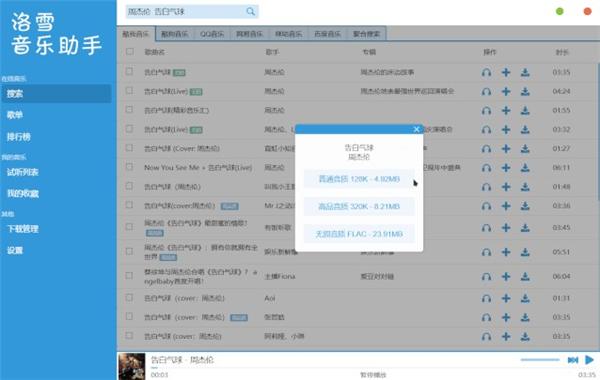
Task: Choose 无损音质 FLAC download option
Action: coord(359,234)
